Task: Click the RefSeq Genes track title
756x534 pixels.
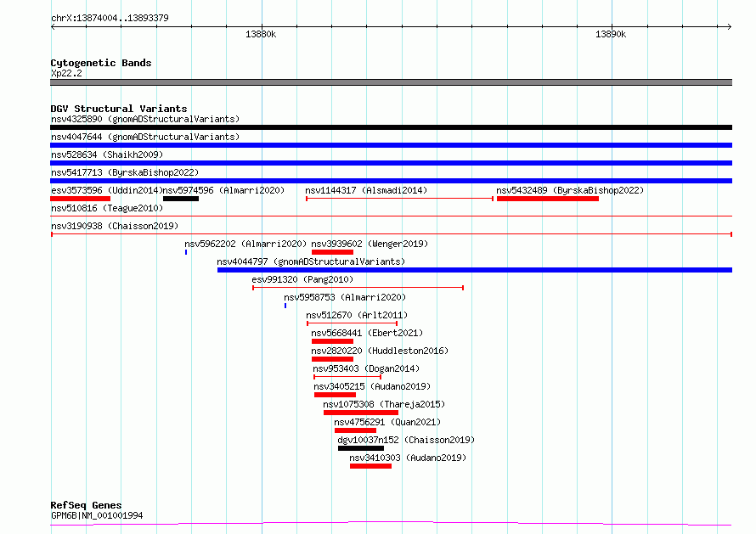Action: point(86,505)
